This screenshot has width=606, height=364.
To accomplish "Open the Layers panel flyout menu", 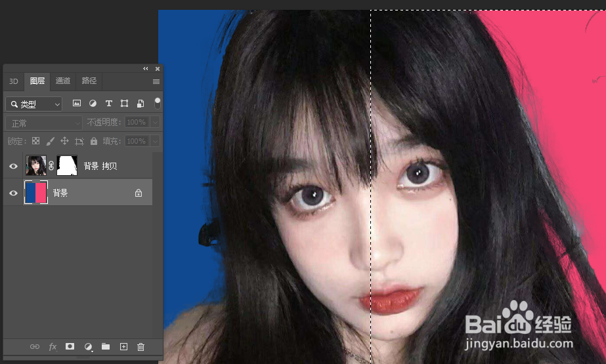I will pos(156,81).
